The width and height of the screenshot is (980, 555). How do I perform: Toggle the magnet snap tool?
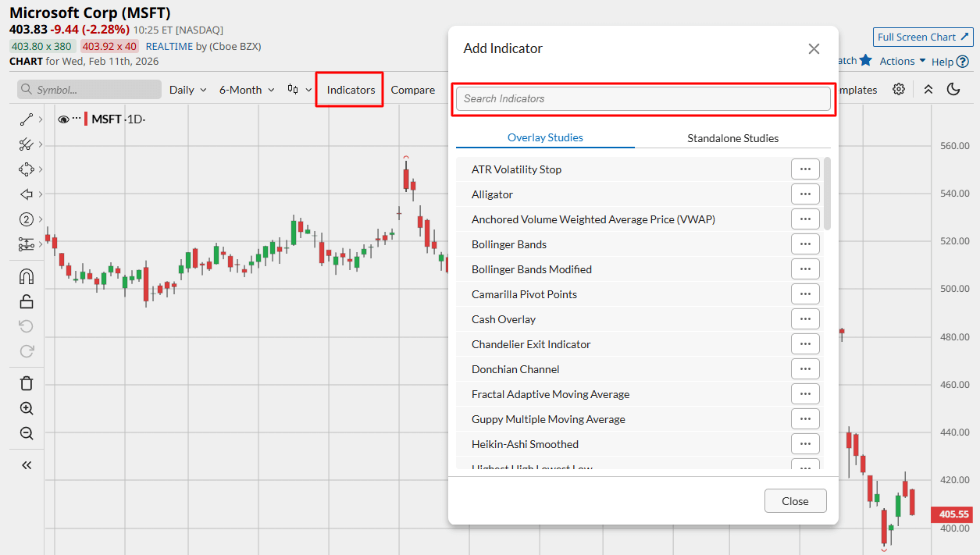pyautogui.click(x=26, y=276)
